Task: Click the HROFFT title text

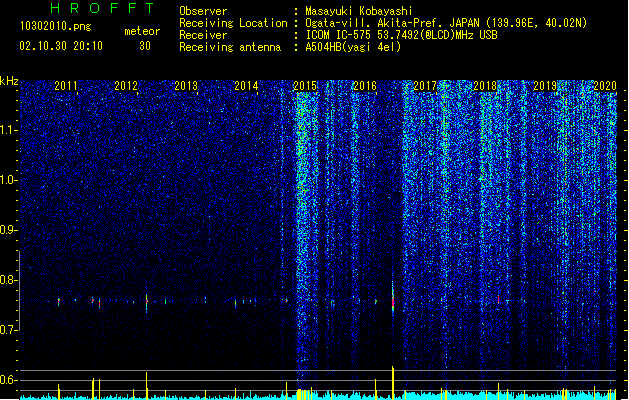Action: tap(102, 8)
